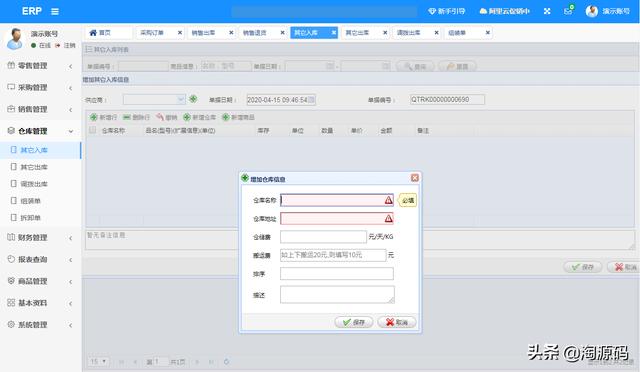The image size is (640, 372).
Task: Close the add warehouse info dialog
Action: [415, 178]
